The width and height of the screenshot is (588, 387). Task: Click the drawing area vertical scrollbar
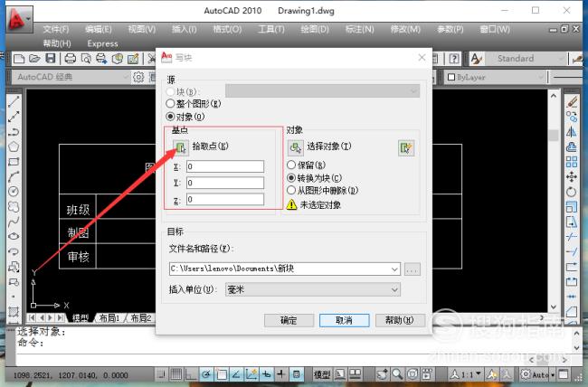[554, 201]
